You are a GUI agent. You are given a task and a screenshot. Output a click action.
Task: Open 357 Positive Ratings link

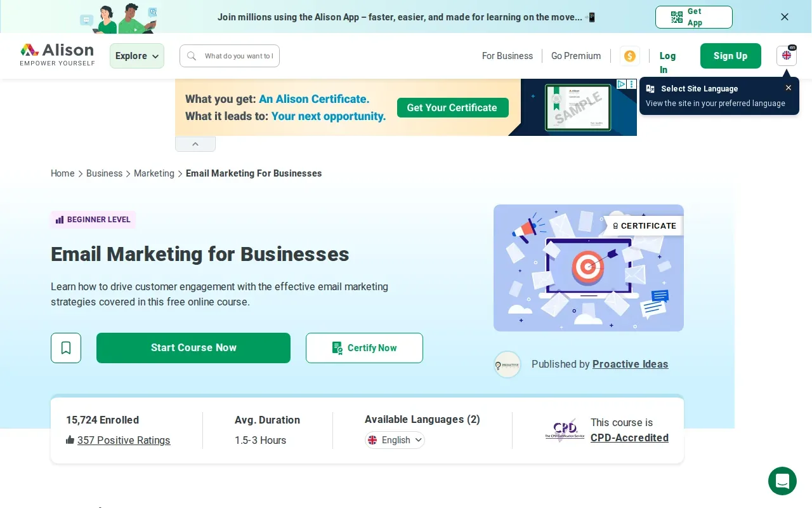coord(124,440)
